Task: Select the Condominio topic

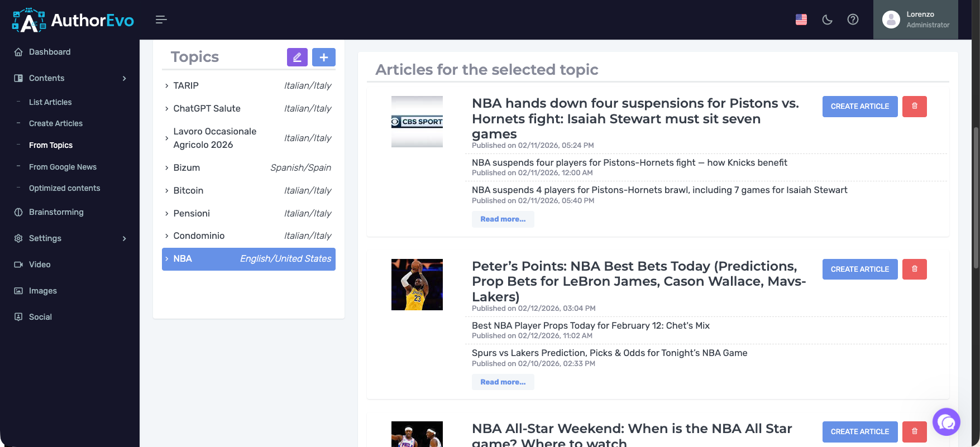Action: pos(199,235)
